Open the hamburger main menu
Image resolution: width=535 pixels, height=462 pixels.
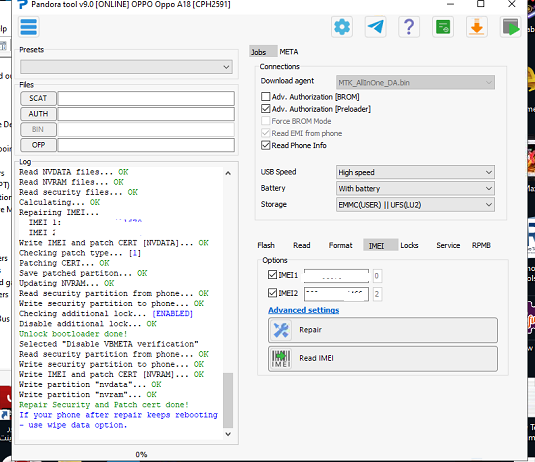pos(29,27)
